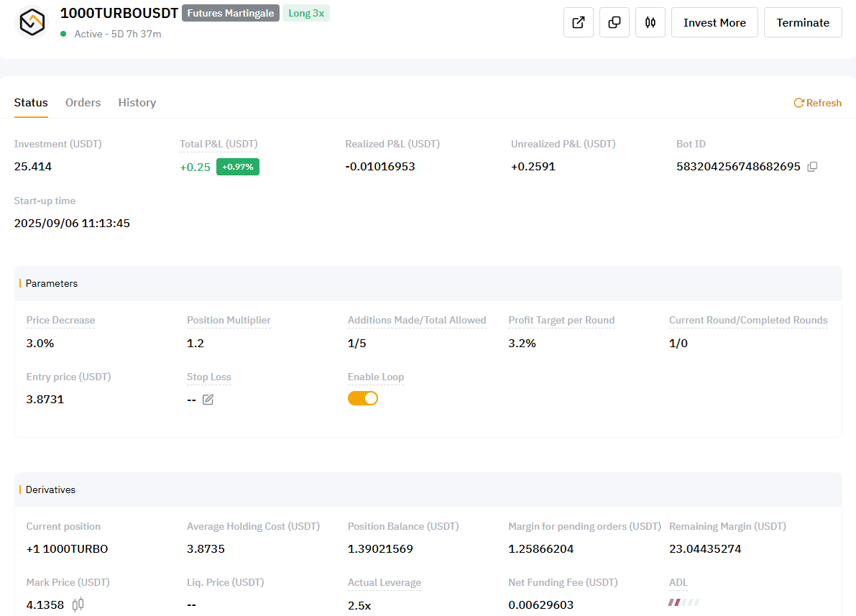Screen dimensions: 856x616
Task: Open the candlestick chart button in header
Action: pos(650,22)
